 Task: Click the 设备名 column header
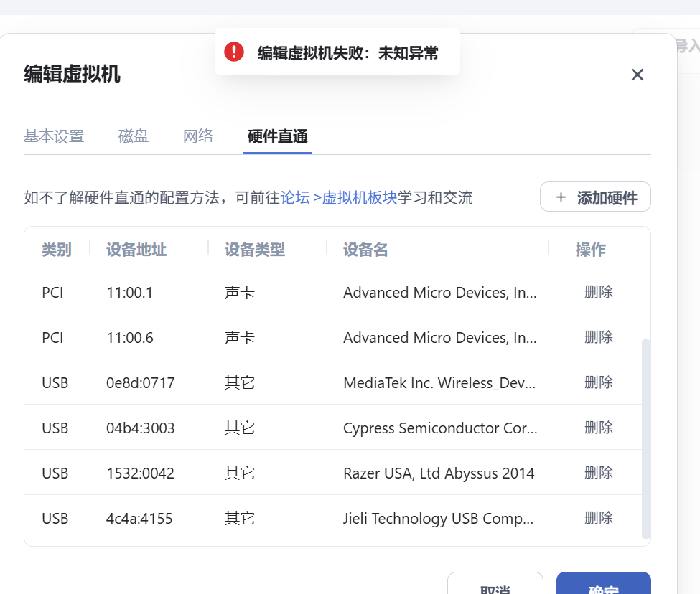365,250
